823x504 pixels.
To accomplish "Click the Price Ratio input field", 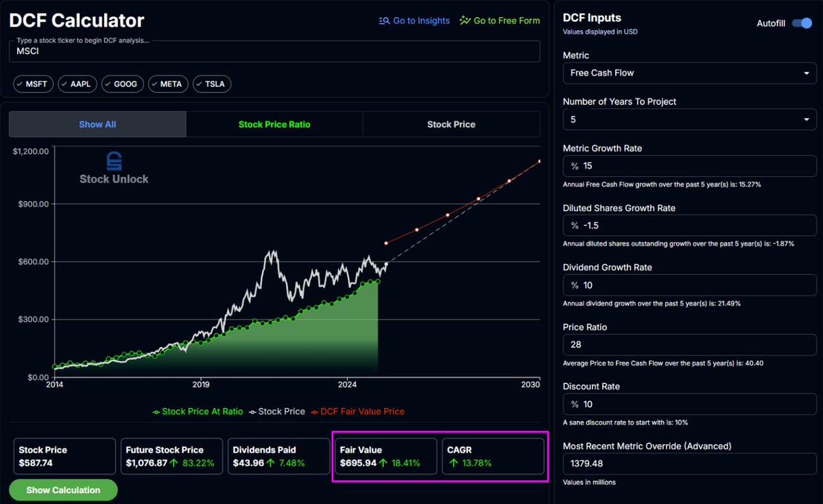I will coord(689,345).
